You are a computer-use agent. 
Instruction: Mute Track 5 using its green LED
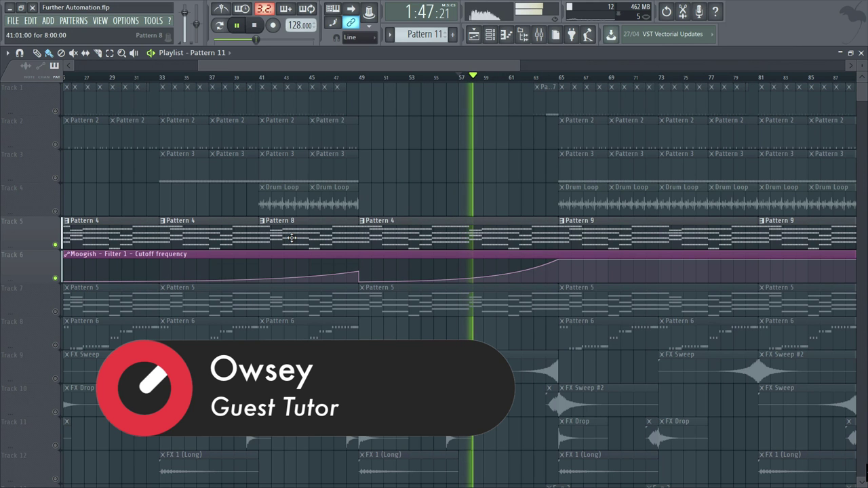click(x=56, y=245)
